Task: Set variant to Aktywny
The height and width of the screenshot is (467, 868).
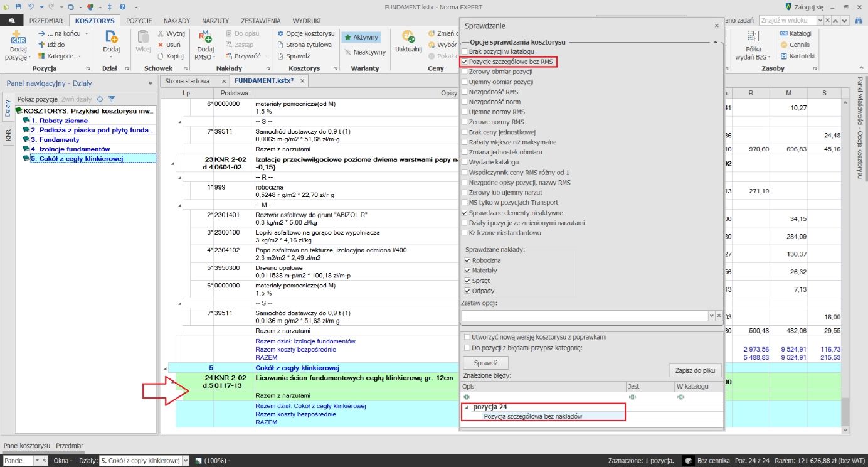Action: click(361, 37)
